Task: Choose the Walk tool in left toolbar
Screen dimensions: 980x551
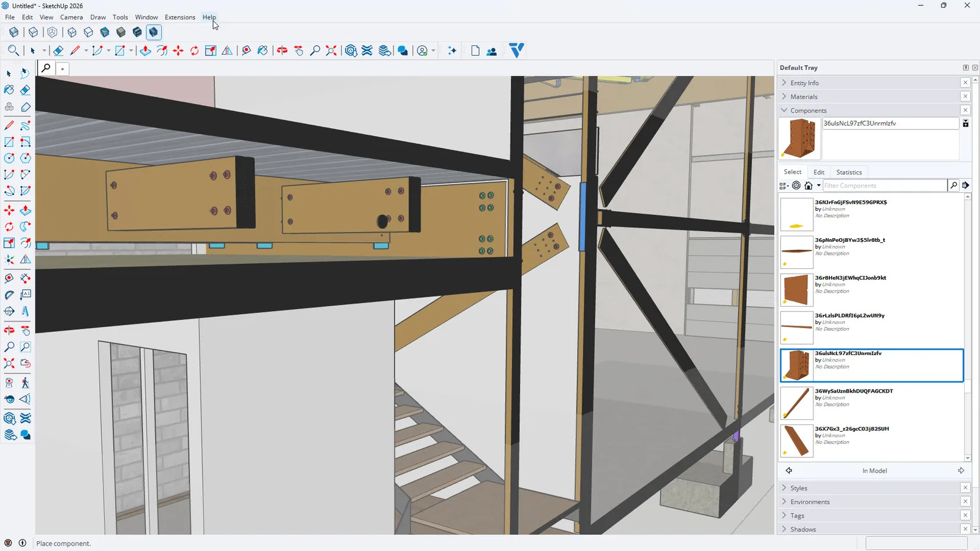Action: [x=25, y=383]
